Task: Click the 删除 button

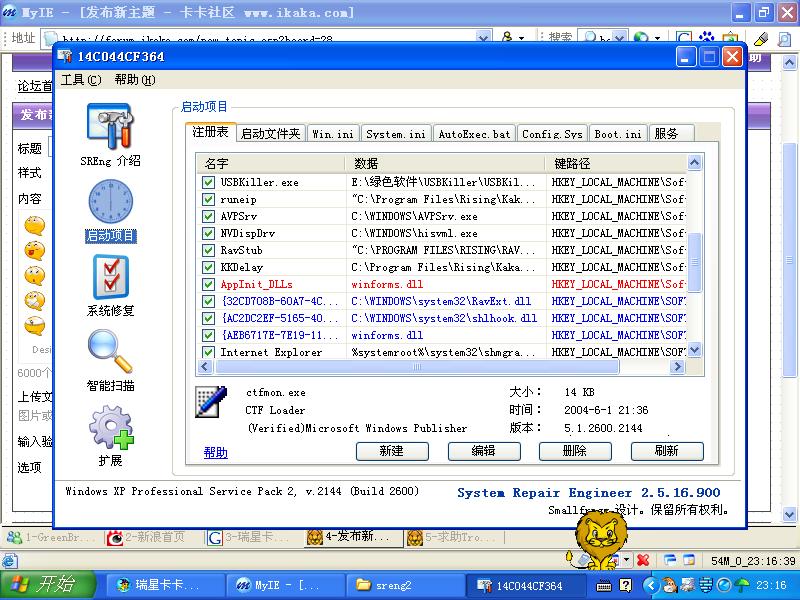Action: 575,451
